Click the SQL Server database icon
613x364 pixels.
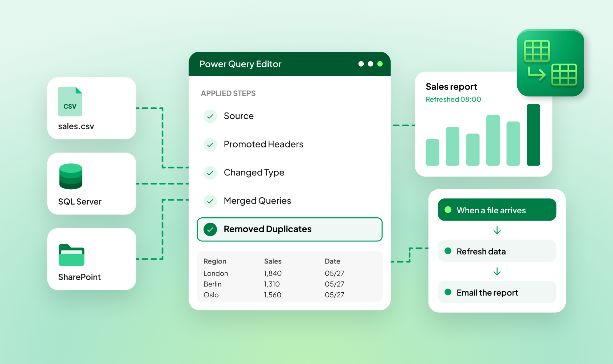(71, 176)
